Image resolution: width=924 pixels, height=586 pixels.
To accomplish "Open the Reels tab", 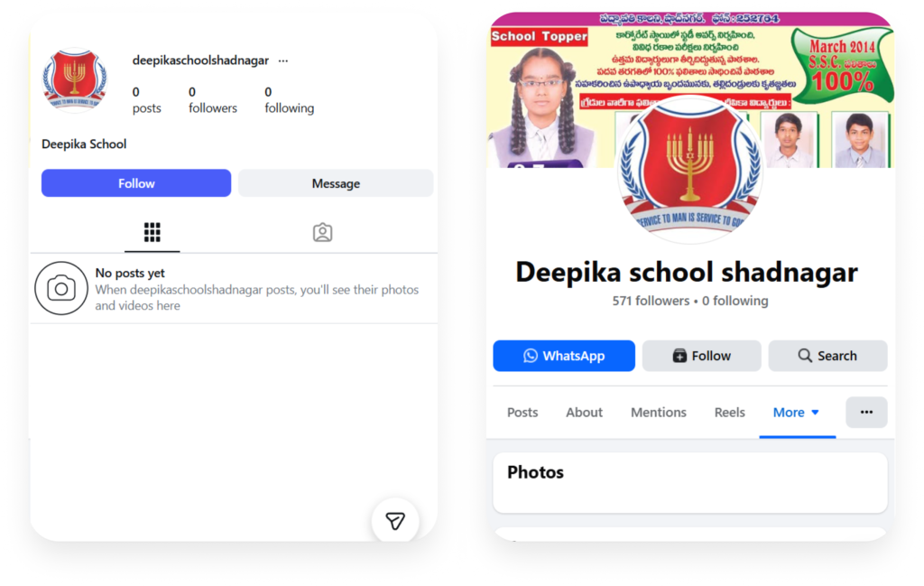I will click(x=729, y=412).
